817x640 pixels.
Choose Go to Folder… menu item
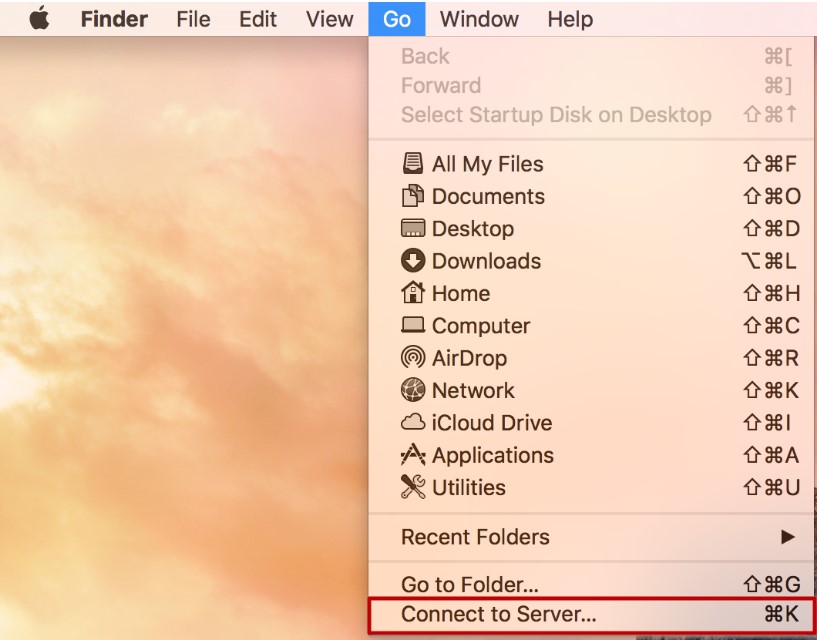592,584
